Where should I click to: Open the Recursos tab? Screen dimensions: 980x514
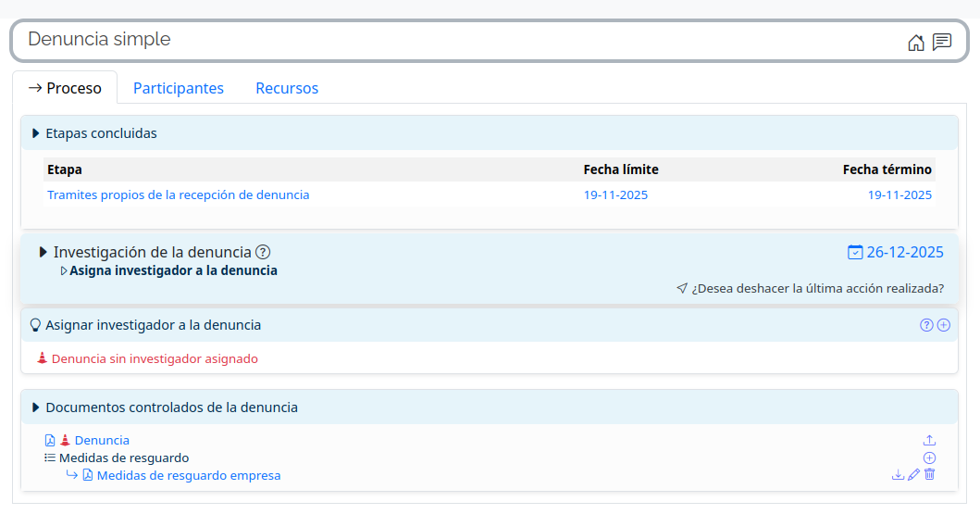(287, 88)
